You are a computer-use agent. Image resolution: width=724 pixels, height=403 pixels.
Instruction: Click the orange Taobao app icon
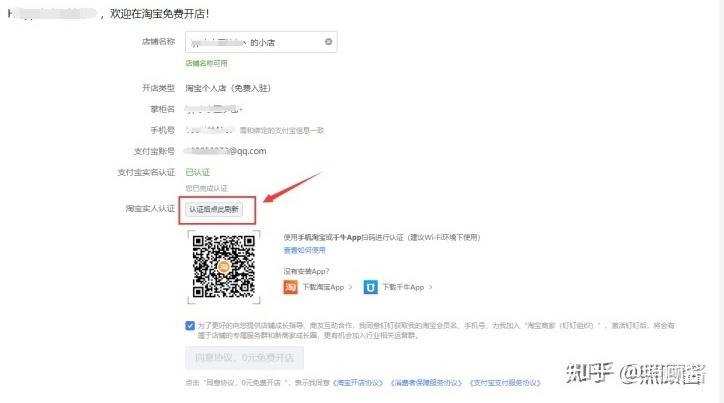[290, 287]
